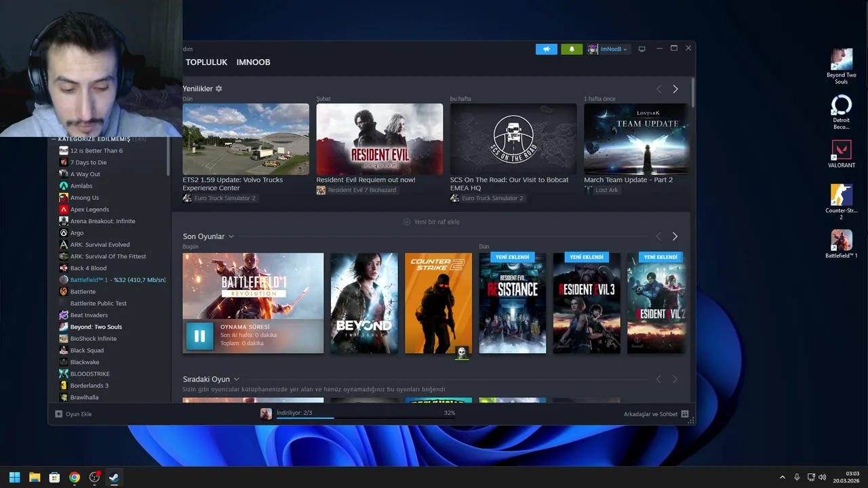Image resolution: width=868 pixels, height=488 pixels.
Task: Show hidden system tray icons
Action: click(782, 477)
